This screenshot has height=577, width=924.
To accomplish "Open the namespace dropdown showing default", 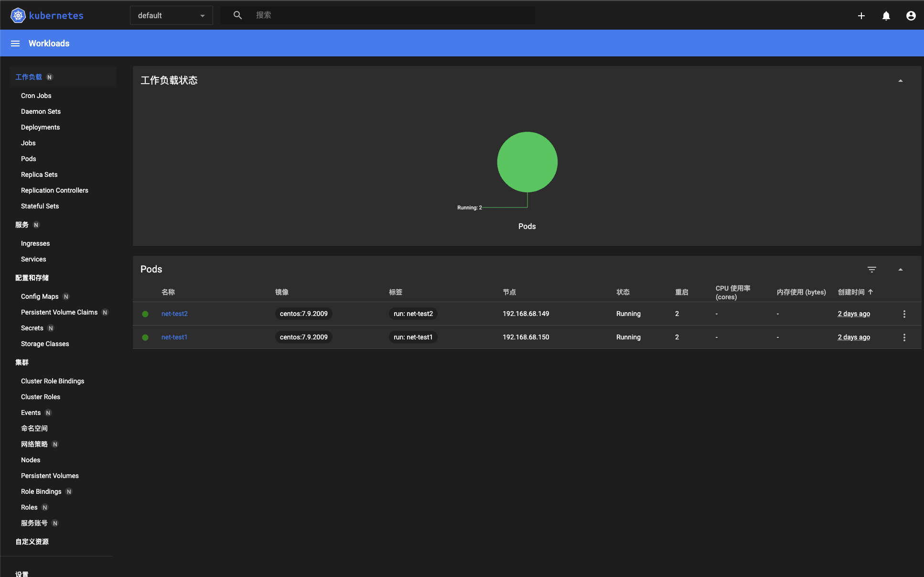I will (172, 15).
